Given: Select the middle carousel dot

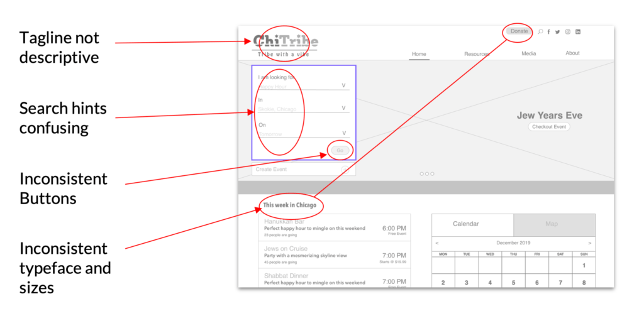Looking at the screenshot, I should [427, 173].
